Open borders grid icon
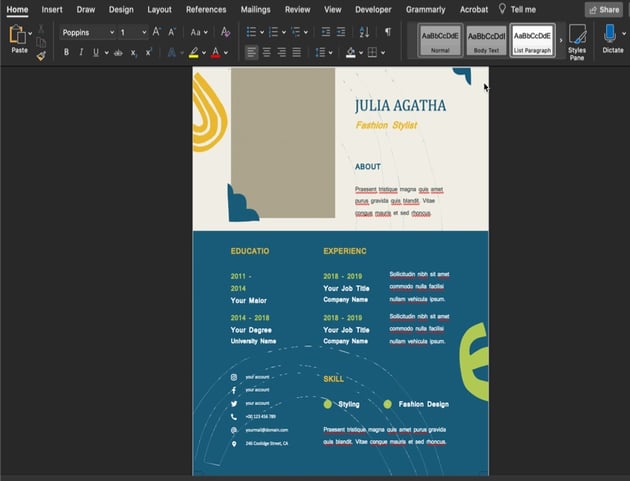The height and width of the screenshot is (481, 630). 372,52
